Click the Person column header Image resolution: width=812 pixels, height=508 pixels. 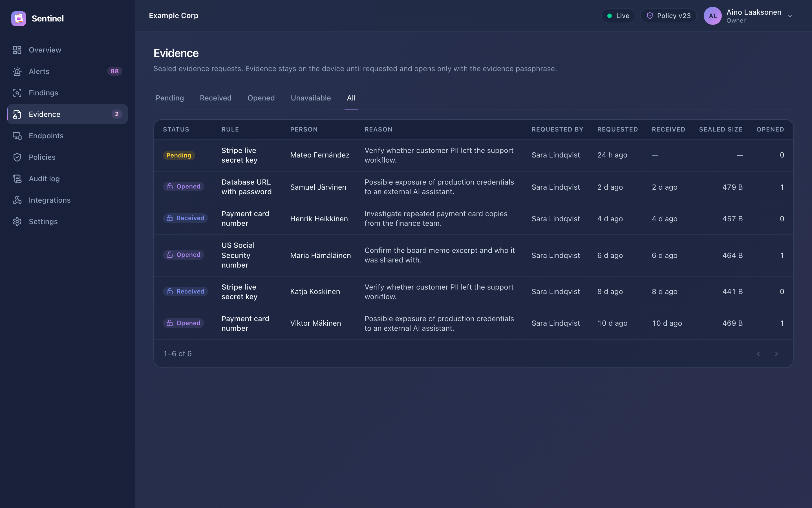click(x=304, y=129)
